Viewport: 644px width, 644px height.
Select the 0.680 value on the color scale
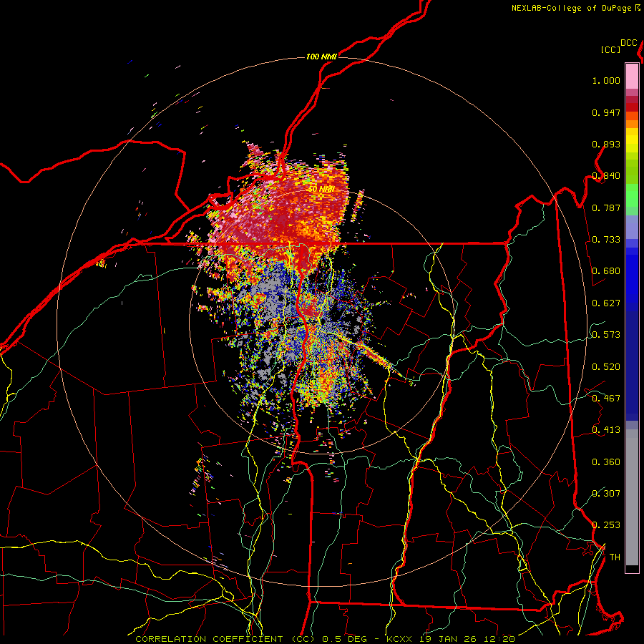[606, 271]
